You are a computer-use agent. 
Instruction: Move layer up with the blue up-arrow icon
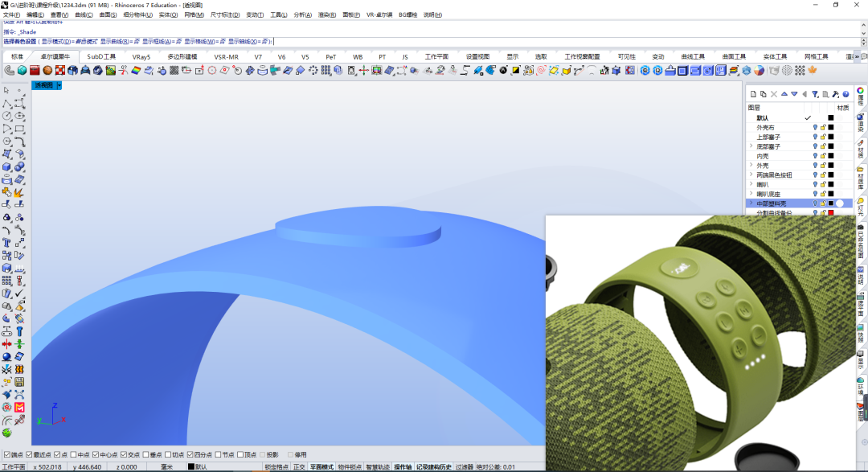click(784, 94)
